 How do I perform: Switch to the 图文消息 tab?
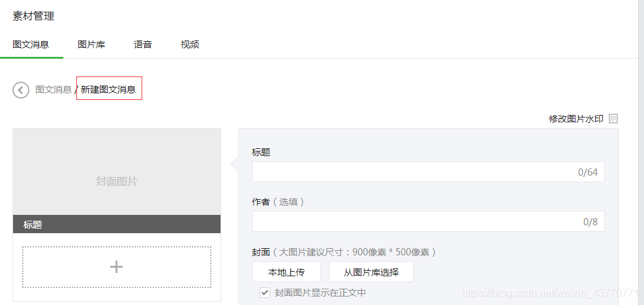(31, 44)
